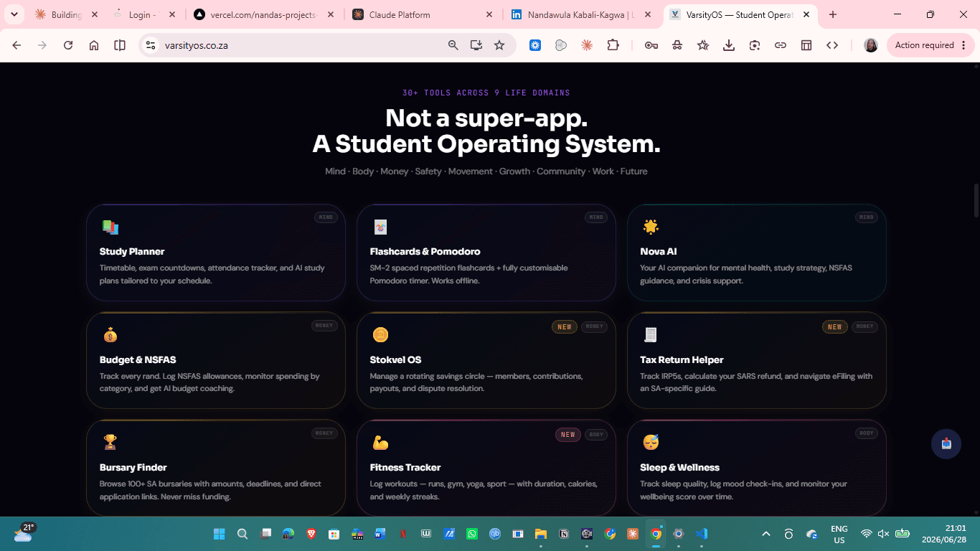Viewport: 980px width, 551px height.
Task: Show hidden system tray icons chevron
Action: (766, 534)
